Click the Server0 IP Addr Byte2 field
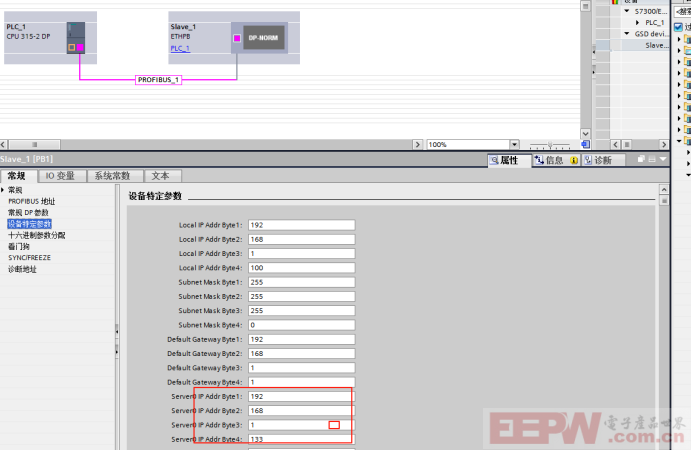The width and height of the screenshot is (691, 450). 301,410
